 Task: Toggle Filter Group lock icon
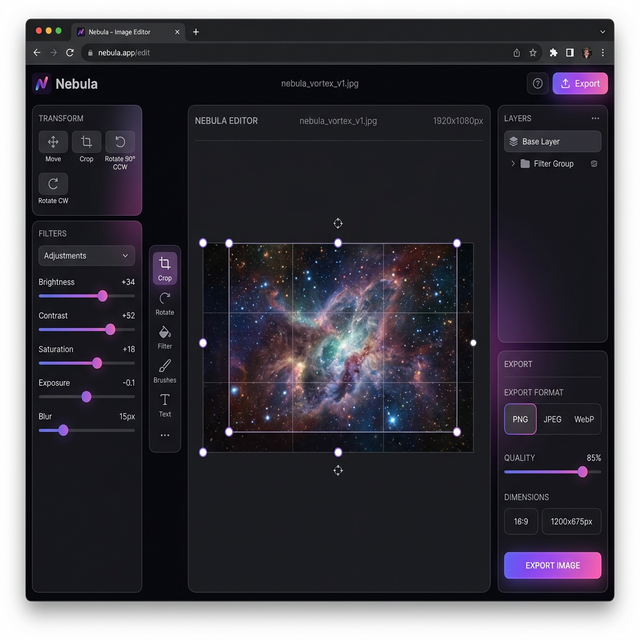tap(594, 164)
